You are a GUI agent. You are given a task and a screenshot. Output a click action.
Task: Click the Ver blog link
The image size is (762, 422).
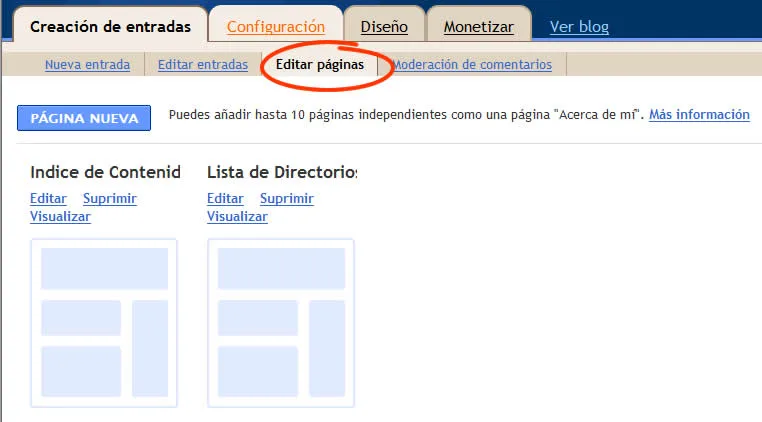pyautogui.click(x=579, y=26)
